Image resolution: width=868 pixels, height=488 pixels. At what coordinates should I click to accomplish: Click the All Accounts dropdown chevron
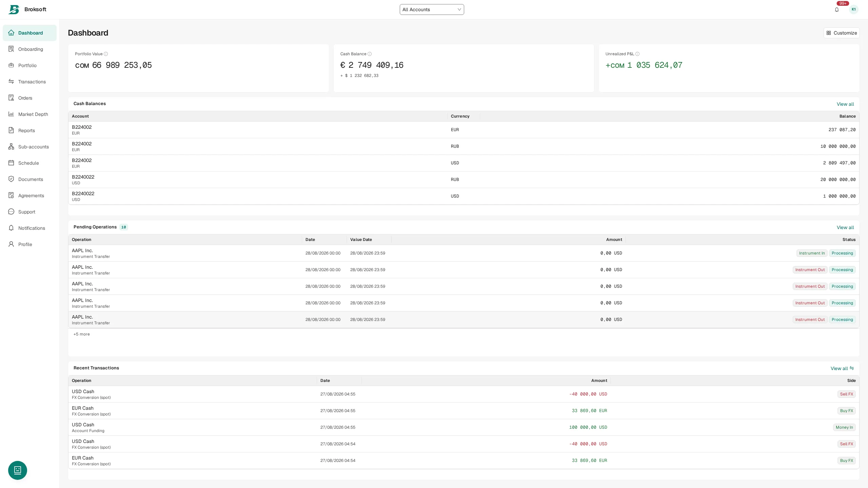(x=459, y=9)
